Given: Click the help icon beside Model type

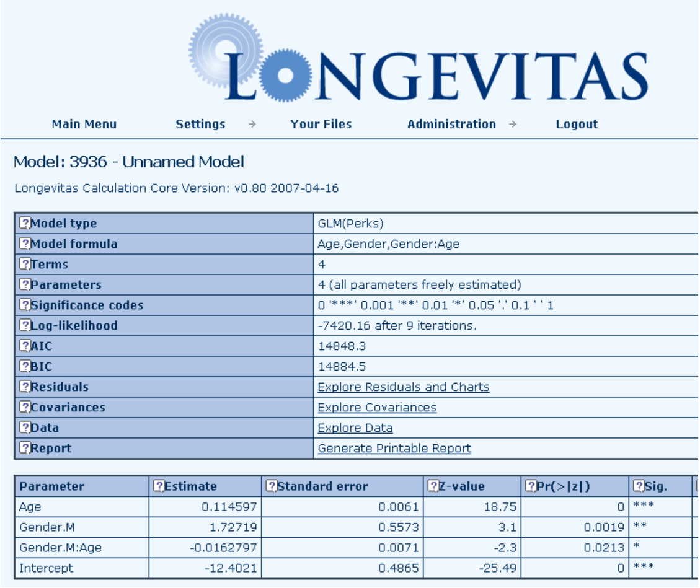Looking at the screenshot, I should point(25,223).
